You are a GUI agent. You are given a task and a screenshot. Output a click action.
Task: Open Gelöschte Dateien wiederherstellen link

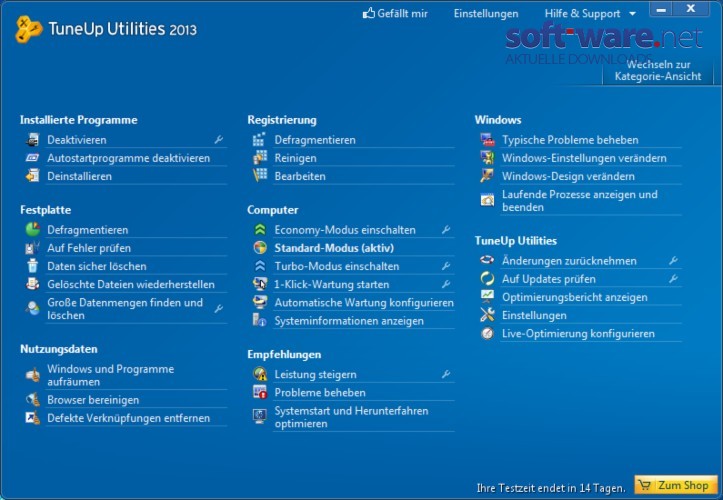point(131,284)
